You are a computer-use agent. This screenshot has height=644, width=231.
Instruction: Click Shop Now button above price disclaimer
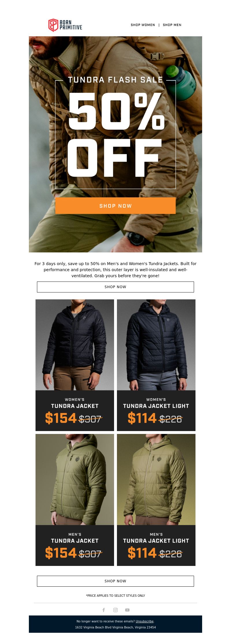(115, 581)
